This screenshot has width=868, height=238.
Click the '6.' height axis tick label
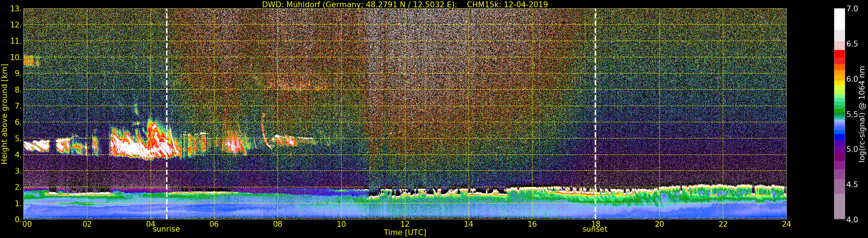18,122
